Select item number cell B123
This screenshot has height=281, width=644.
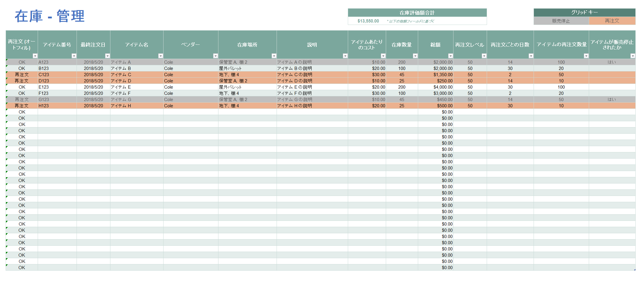pyautogui.click(x=57, y=68)
